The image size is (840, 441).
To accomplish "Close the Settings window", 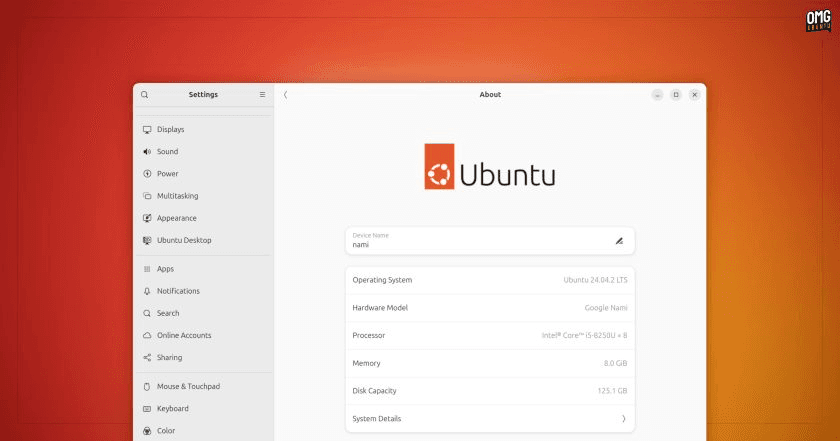I will click(x=695, y=95).
